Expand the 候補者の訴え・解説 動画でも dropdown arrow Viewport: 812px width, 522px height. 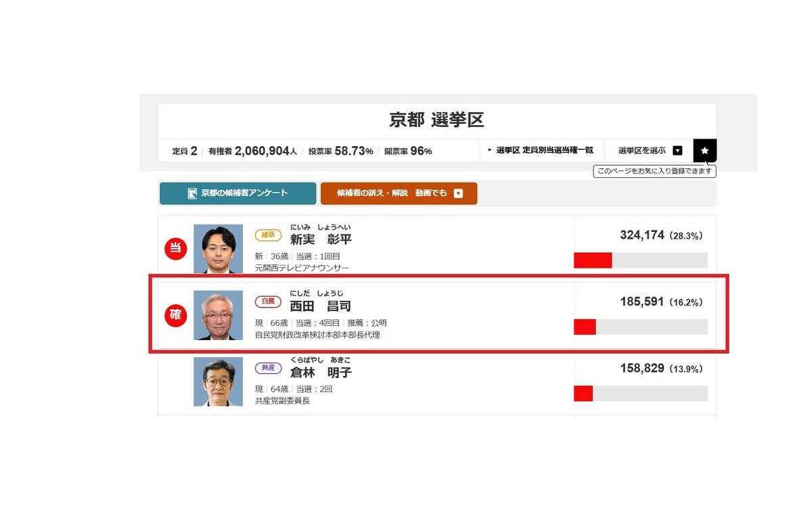click(x=458, y=193)
